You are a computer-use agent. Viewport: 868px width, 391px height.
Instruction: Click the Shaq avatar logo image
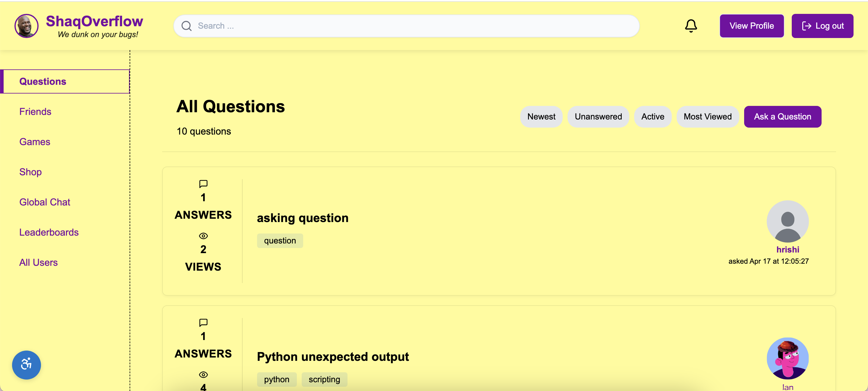point(26,26)
